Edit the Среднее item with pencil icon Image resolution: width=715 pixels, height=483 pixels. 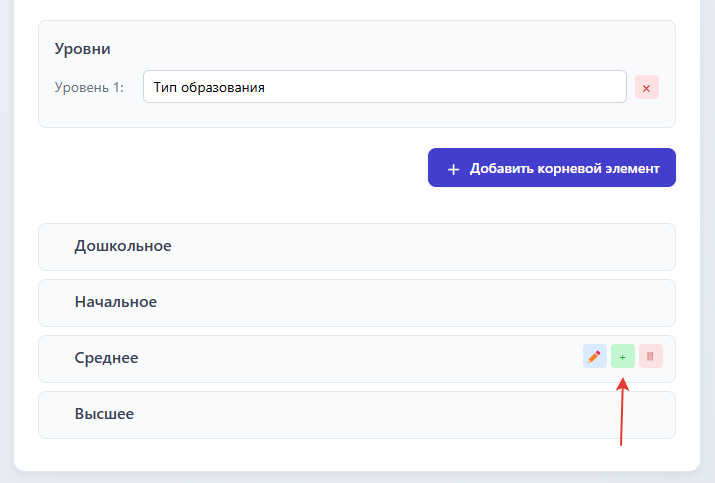(x=595, y=356)
